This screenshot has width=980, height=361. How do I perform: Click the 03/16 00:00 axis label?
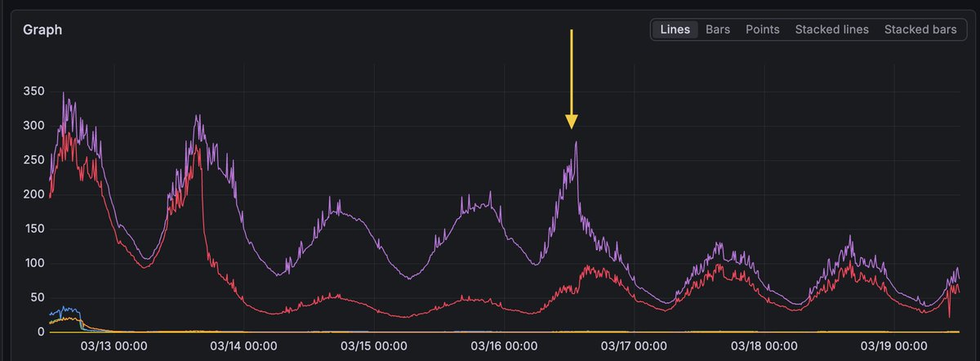tap(503, 345)
